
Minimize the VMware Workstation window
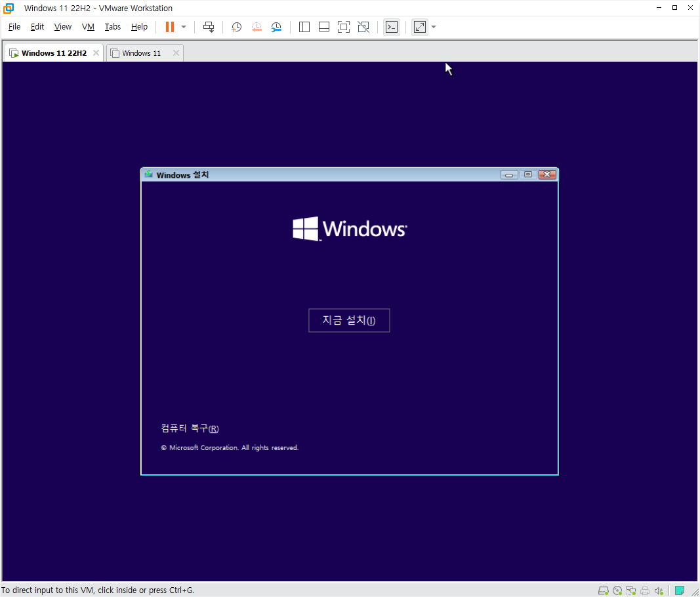[659, 8]
